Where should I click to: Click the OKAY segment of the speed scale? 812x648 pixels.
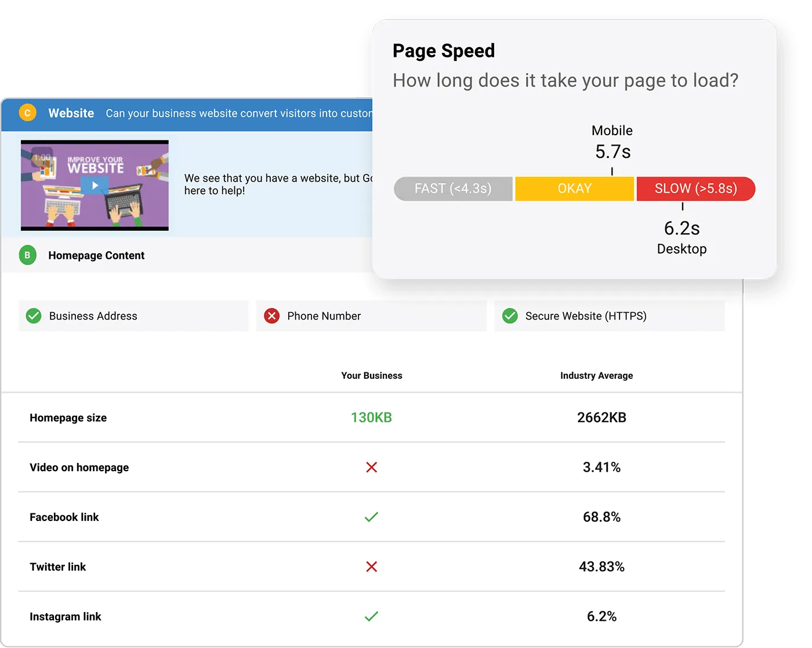574,189
